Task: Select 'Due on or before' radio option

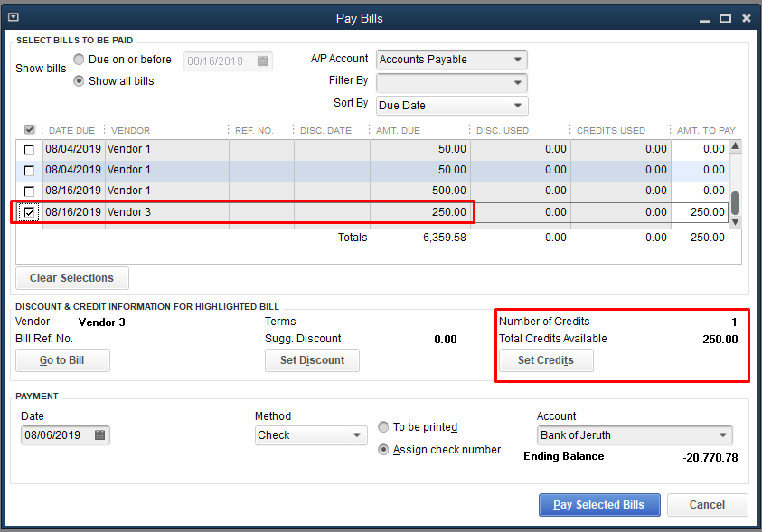Action: tap(80, 60)
